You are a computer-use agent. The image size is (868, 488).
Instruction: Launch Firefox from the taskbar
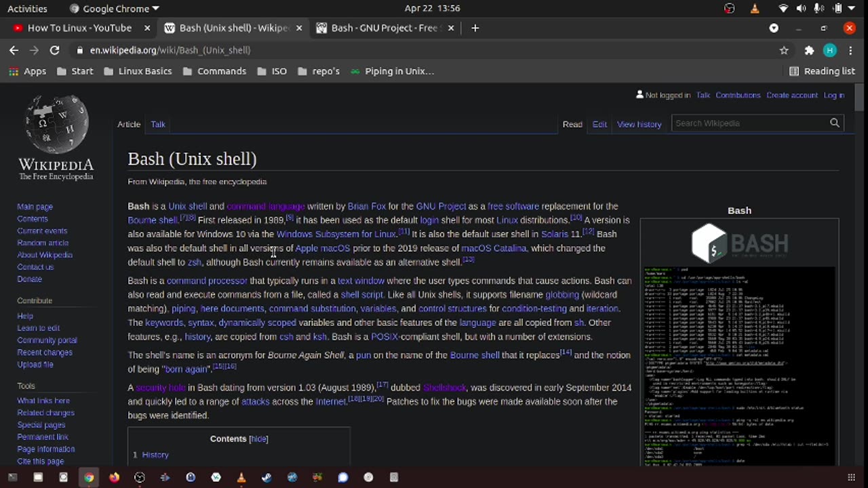[114, 477]
